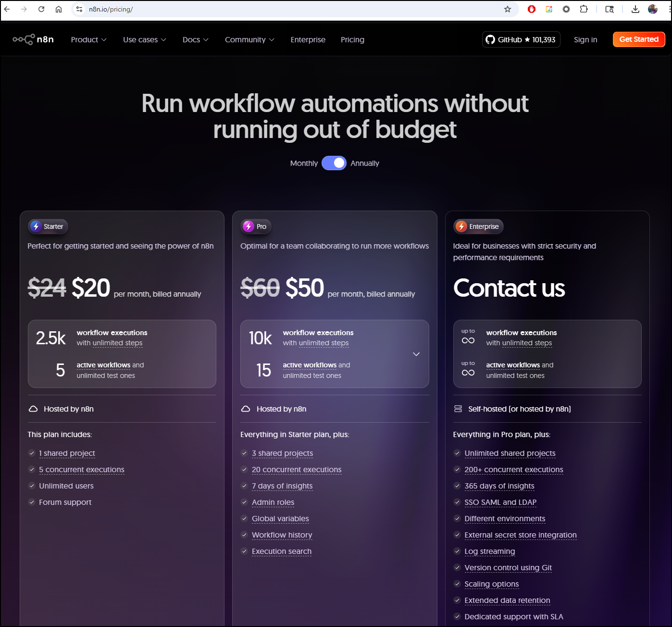Click checkmark icon next to Admin roles
This screenshot has height=627, width=672.
[244, 502]
